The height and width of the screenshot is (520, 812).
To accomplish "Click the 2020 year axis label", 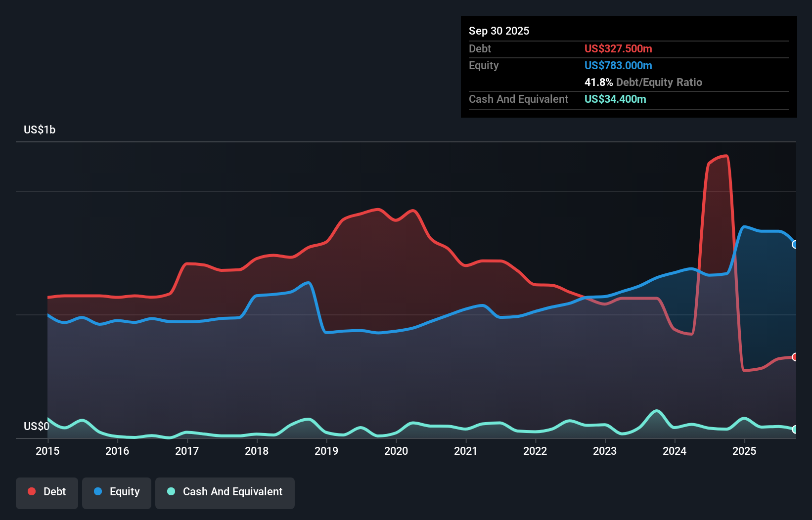I will (396, 451).
